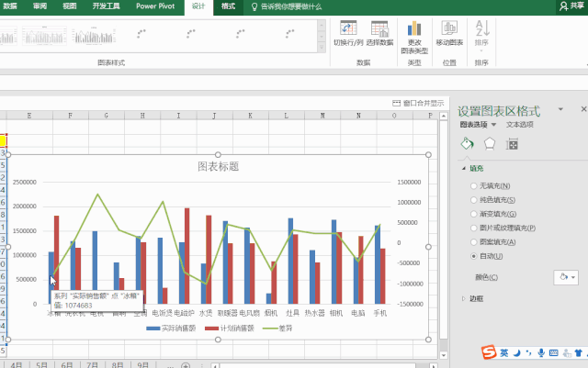Click the chart's top-right resize handle
Image resolution: width=588 pixels, height=368 pixels.
[429, 155]
